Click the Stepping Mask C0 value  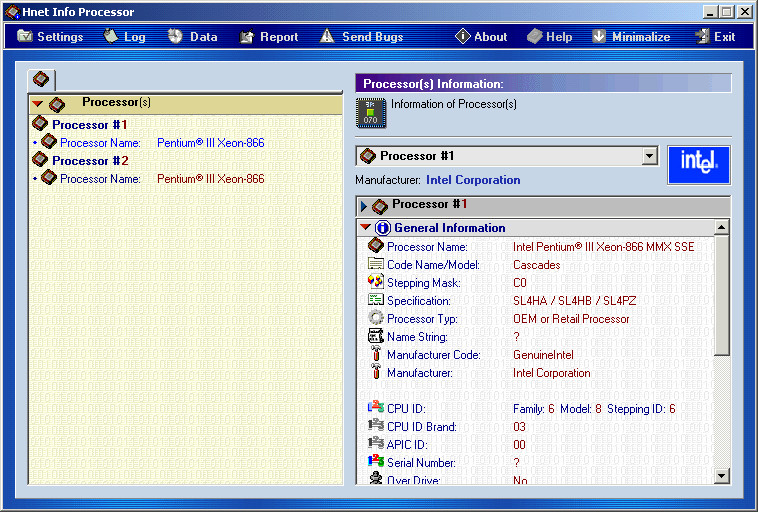pos(520,283)
